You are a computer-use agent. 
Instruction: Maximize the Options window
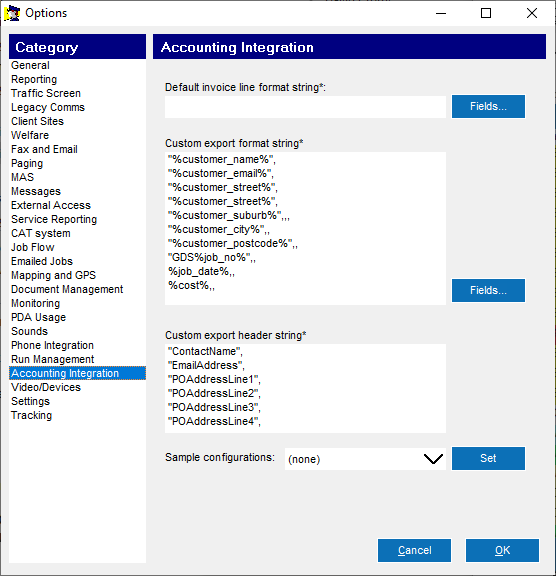click(486, 13)
